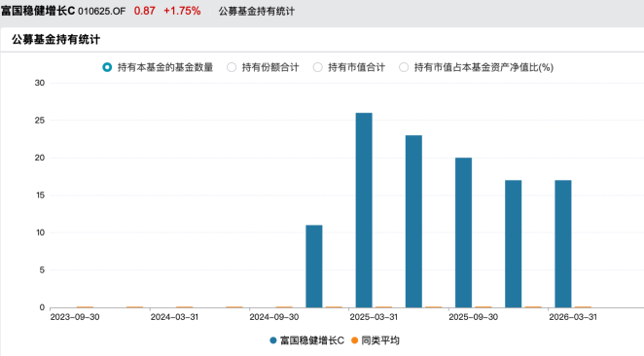
Task: Open 公募基金持有统计 tab in top bar
Action: pyautogui.click(x=256, y=12)
